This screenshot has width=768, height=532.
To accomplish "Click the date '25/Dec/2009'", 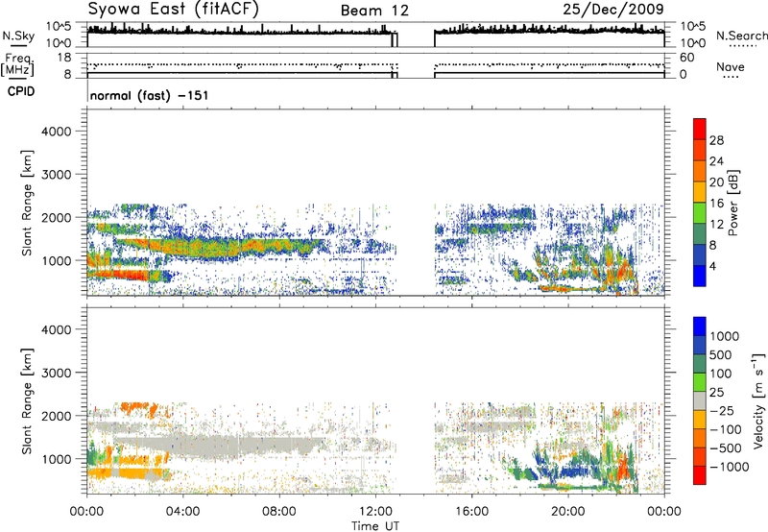I will click(x=613, y=9).
